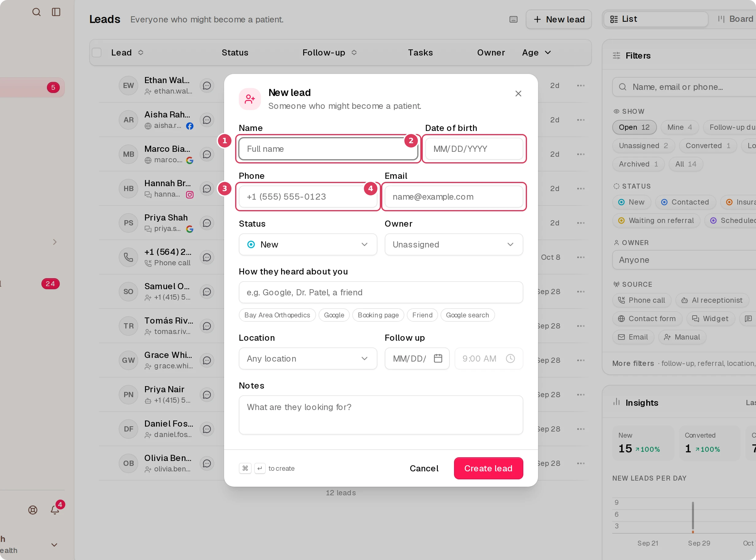Image resolution: width=756 pixels, height=560 pixels.
Task: Open the Any location dropdown
Action: 308,358
